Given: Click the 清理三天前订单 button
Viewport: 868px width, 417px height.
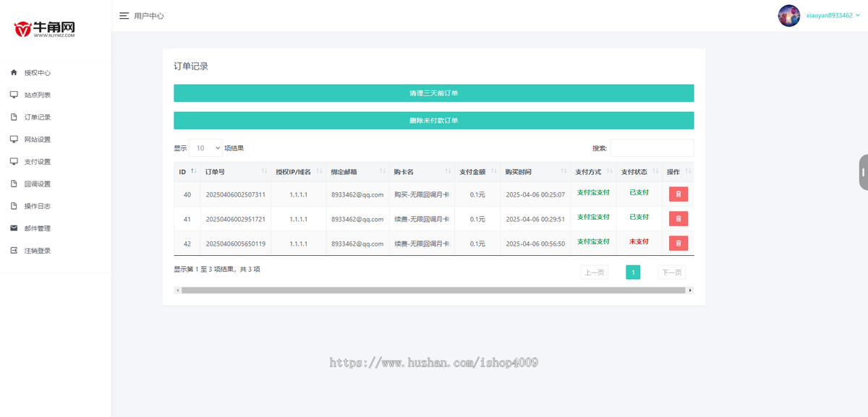Looking at the screenshot, I should tap(434, 93).
